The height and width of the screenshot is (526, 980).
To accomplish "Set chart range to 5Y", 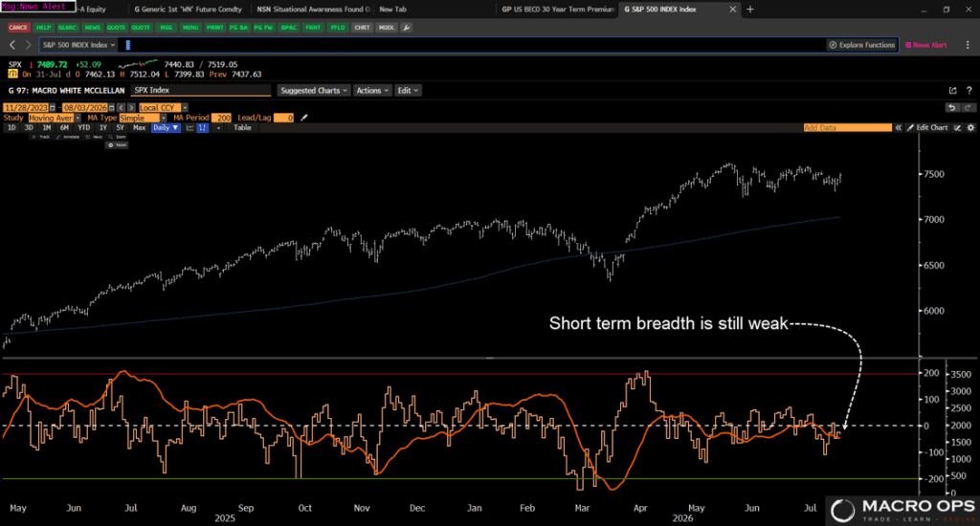I will point(120,127).
